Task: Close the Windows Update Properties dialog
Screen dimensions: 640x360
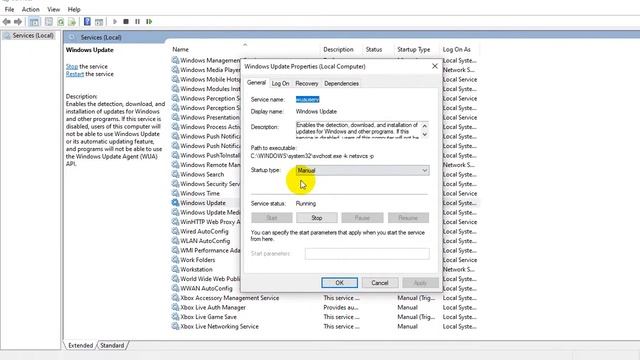Action: tap(435, 66)
